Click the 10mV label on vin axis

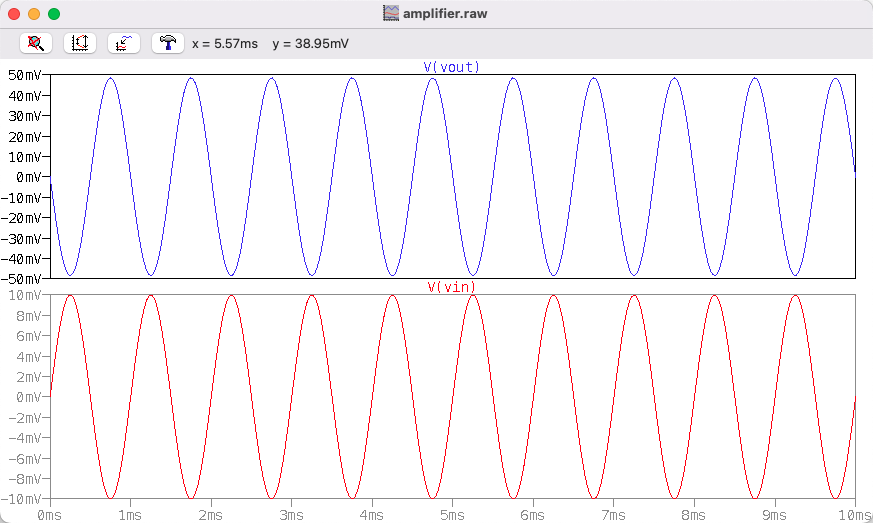(x=24, y=295)
